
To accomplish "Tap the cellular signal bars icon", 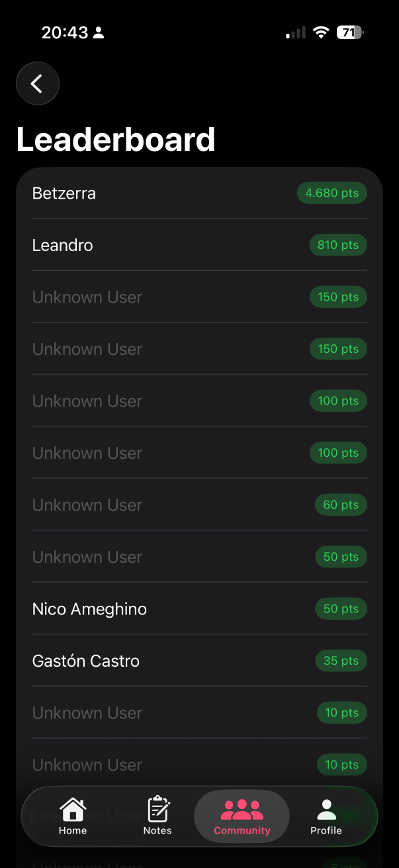I will (296, 32).
